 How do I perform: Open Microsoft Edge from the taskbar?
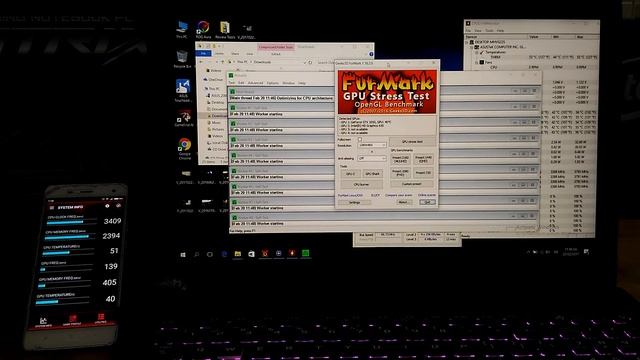[224, 254]
